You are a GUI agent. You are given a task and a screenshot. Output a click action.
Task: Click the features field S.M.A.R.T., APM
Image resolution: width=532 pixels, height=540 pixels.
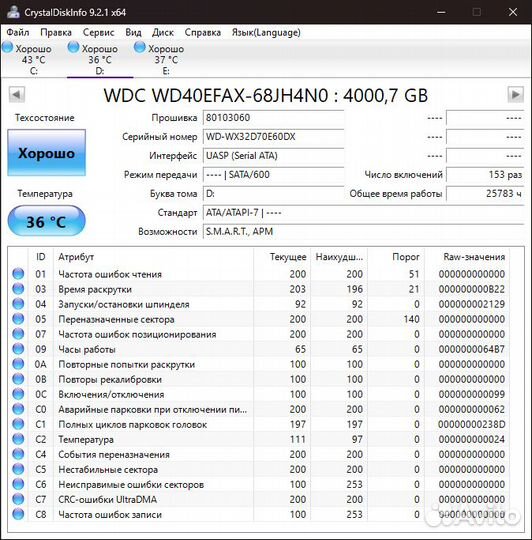(364, 232)
